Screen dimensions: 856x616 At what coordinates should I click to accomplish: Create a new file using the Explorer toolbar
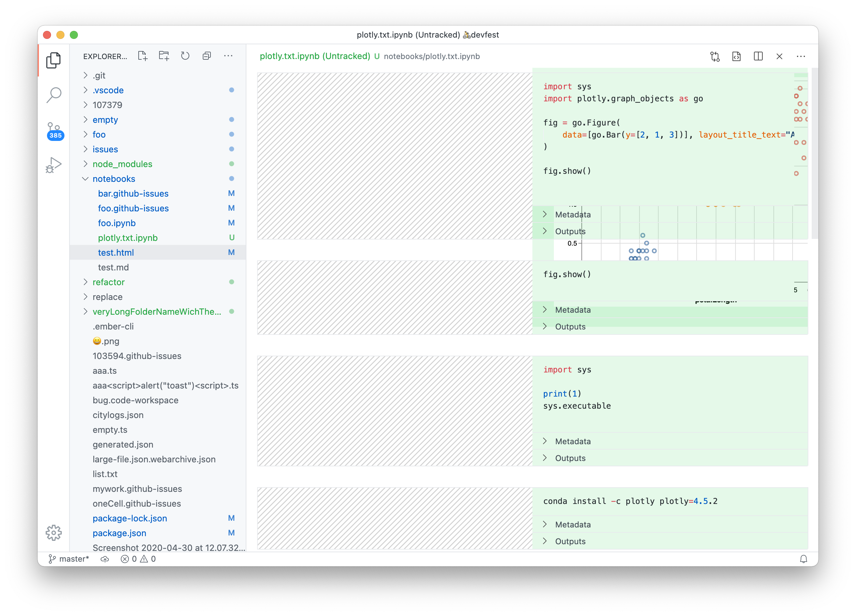point(142,55)
